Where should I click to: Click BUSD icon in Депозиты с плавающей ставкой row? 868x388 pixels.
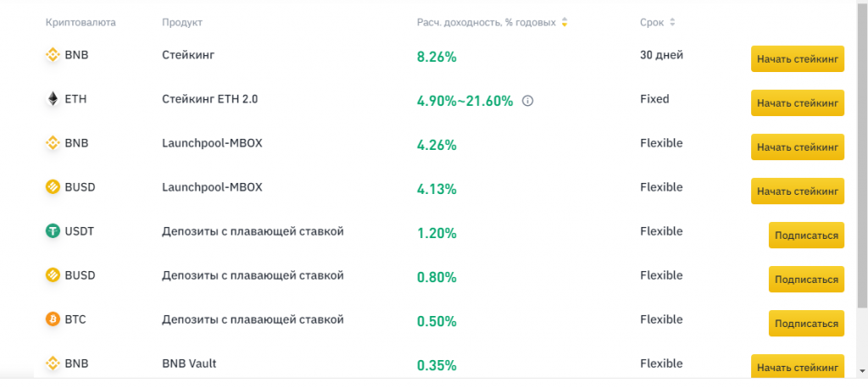click(53, 275)
